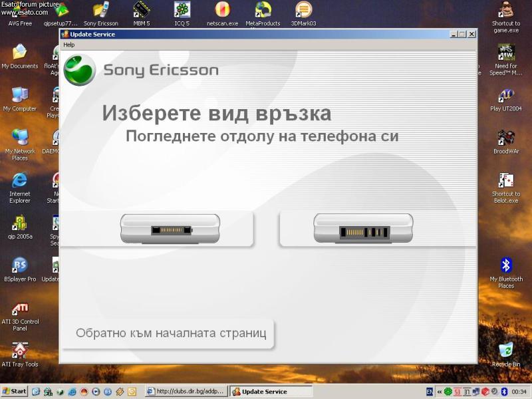Select the netscan.exe desktop icon
Viewport: 532px width, 399px height.
[223, 15]
